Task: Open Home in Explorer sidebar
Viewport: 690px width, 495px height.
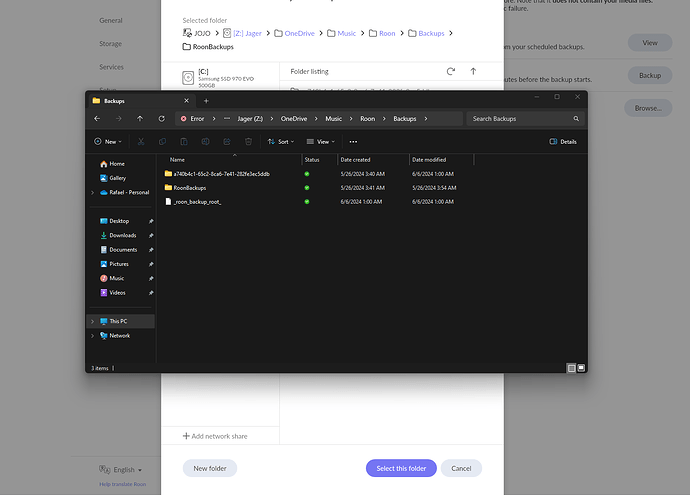Action: pyautogui.click(x=112, y=164)
